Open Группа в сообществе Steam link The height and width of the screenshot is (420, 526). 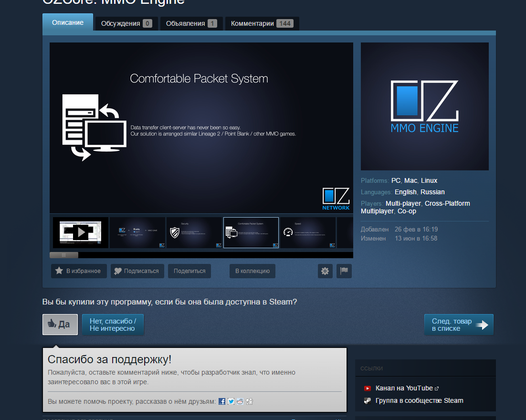[x=420, y=400]
